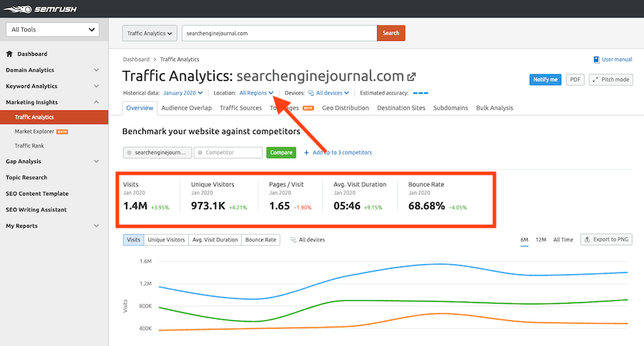Click the Competitor input field
Screen dimensions: 644x346
(x=228, y=153)
